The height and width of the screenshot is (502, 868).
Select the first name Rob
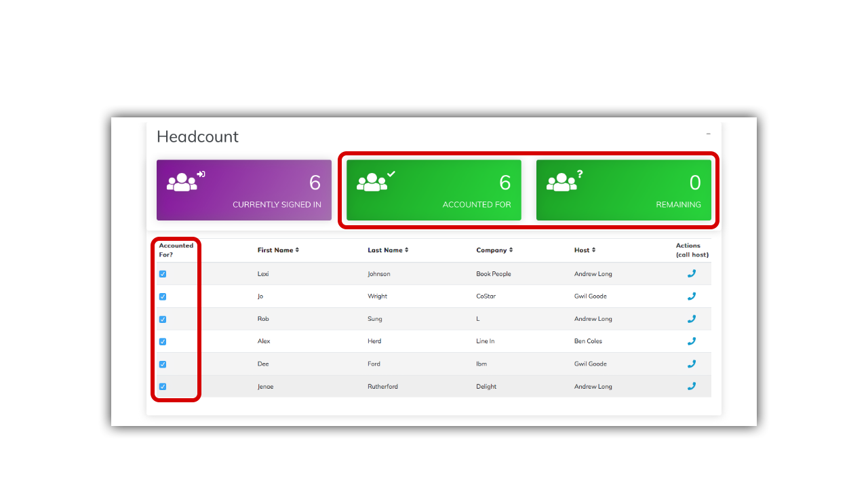(263, 319)
